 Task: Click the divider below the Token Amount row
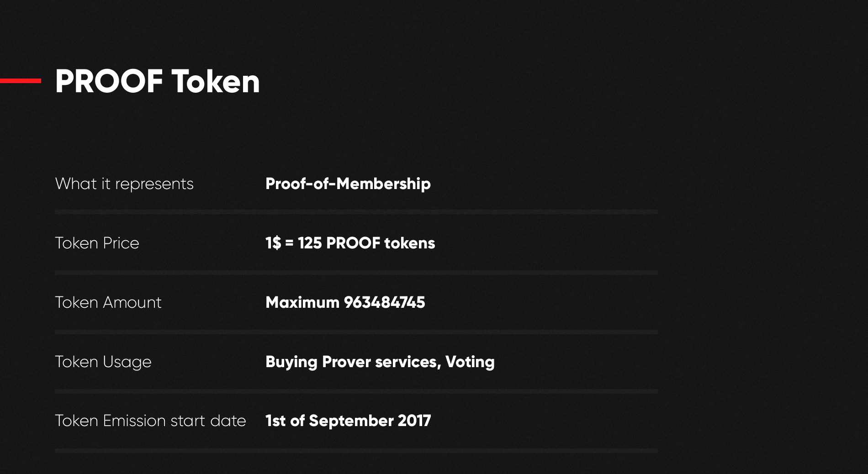tap(356, 332)
